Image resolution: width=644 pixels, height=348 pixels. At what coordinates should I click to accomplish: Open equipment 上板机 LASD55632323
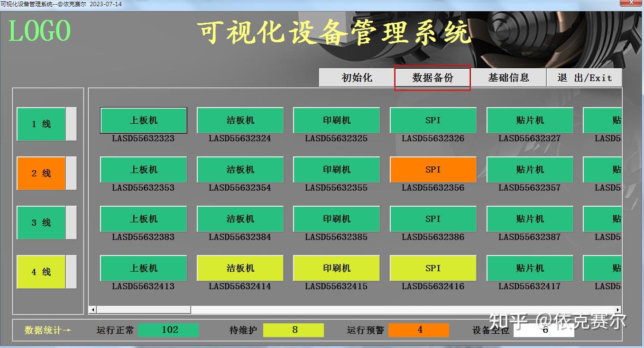click(x=143, y=120)
